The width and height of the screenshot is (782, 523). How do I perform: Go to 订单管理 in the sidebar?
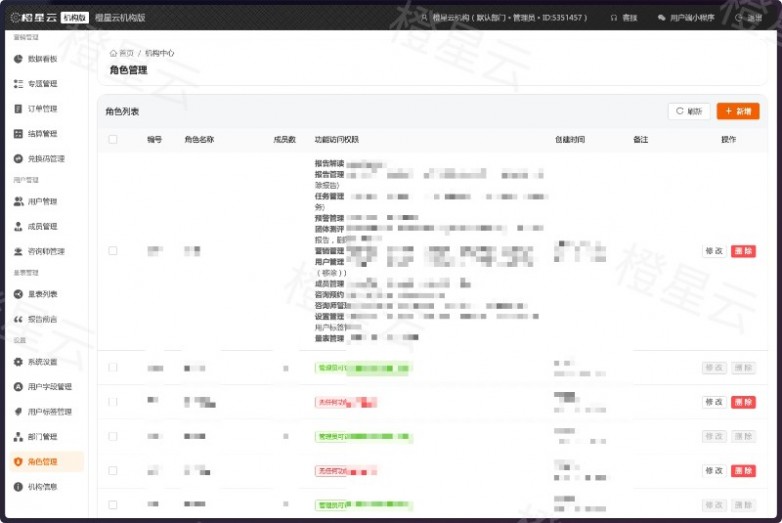tap(42, 109)
